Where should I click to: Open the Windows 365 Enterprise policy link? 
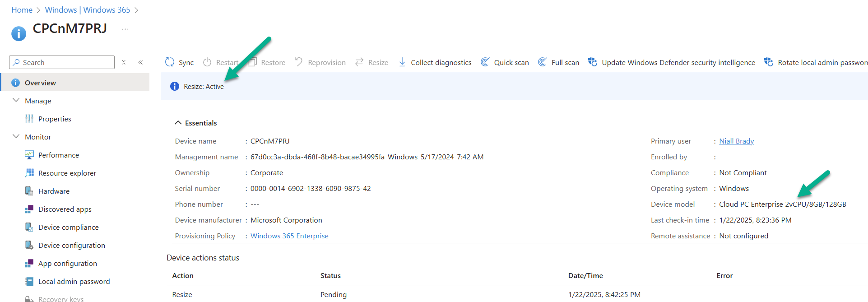pos(289,236)
